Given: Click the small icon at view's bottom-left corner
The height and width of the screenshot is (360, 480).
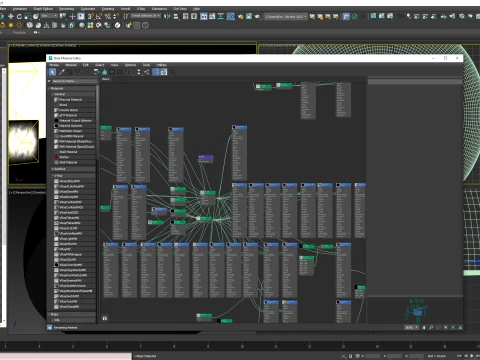Looking at the screenshot, I should 104,319.
